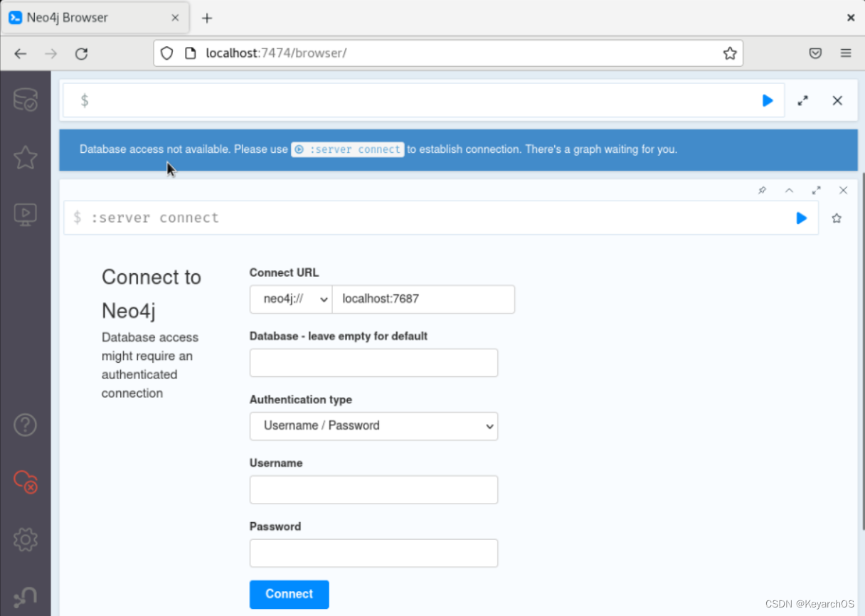Viewport: 865px width, 616px height.
Task: Select the Neo4j Browser tab
Action: tap(95, 18)
